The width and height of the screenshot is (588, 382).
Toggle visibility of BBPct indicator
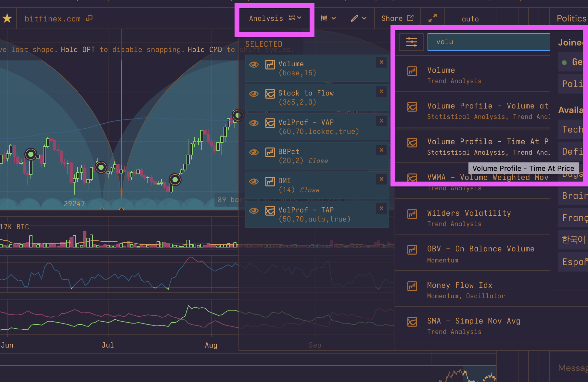[x=254, y=152]
